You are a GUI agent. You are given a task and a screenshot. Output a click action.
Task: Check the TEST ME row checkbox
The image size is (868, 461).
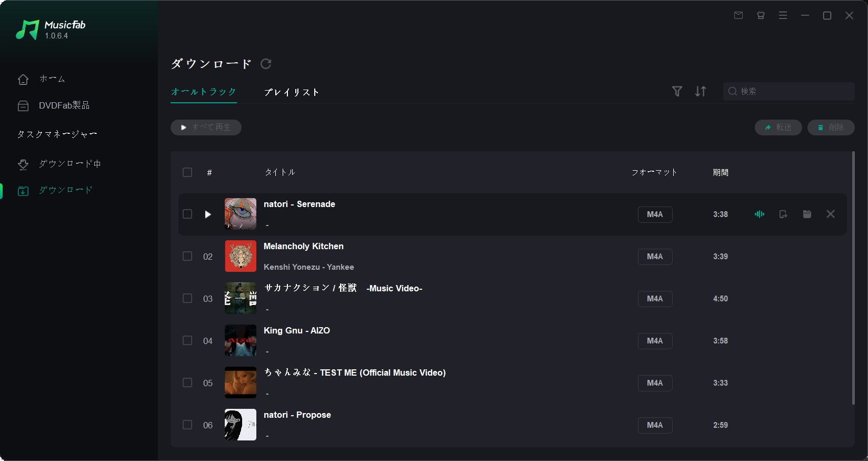187,382
